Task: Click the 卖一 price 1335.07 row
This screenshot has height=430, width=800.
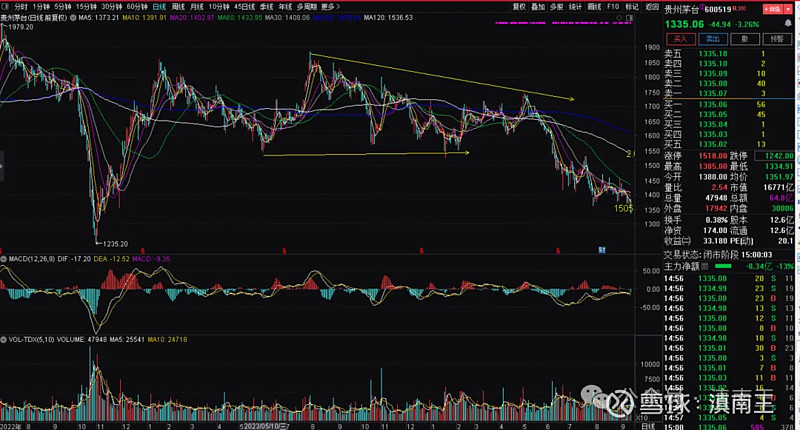Action: tap(729, 93)
